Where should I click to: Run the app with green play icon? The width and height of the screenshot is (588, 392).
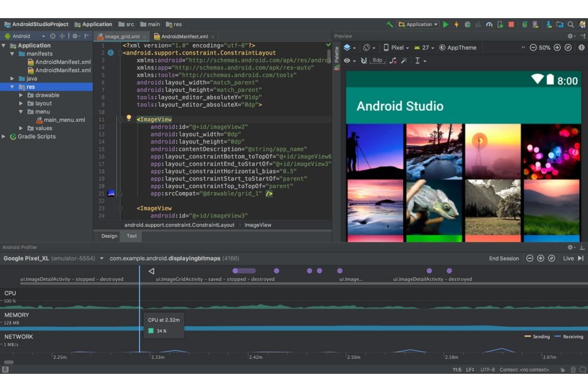tap(445, 24)
